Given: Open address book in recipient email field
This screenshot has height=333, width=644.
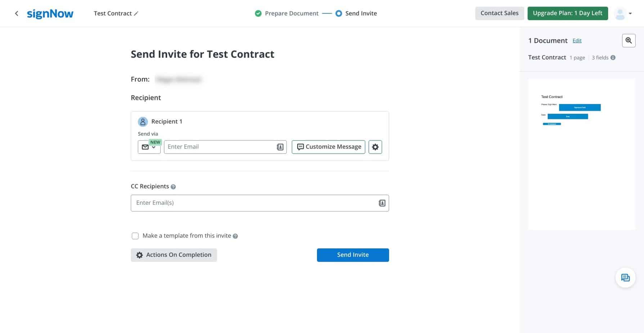Looking at the screenshot, I should click(x=280, y=147).
